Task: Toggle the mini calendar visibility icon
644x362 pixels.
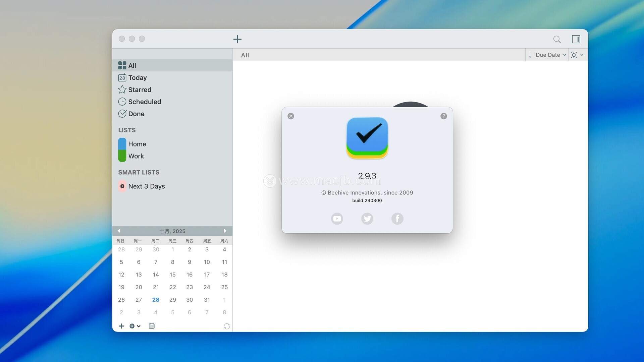Action: pyautogui.click(x=152, y=326)
